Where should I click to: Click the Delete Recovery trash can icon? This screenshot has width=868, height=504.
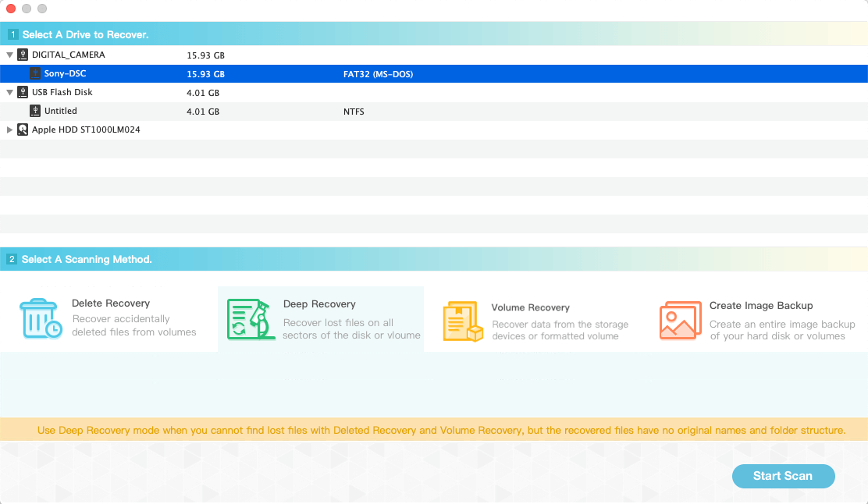(41, 318)
